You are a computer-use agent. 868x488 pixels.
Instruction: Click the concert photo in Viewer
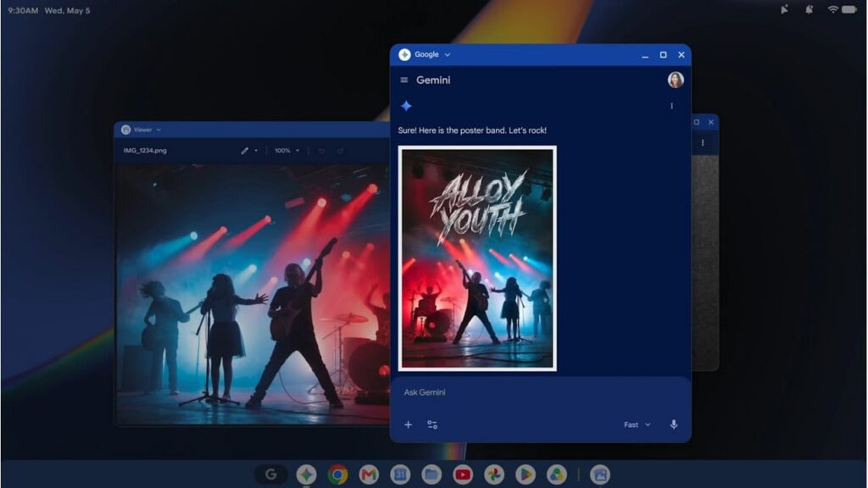[x=253, y=293]
